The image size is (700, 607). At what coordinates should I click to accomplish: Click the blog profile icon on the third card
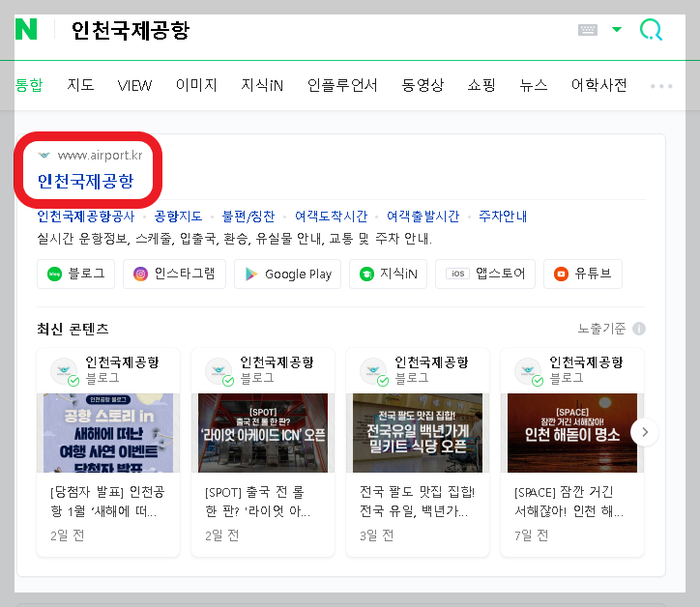[x=373, y=371]
